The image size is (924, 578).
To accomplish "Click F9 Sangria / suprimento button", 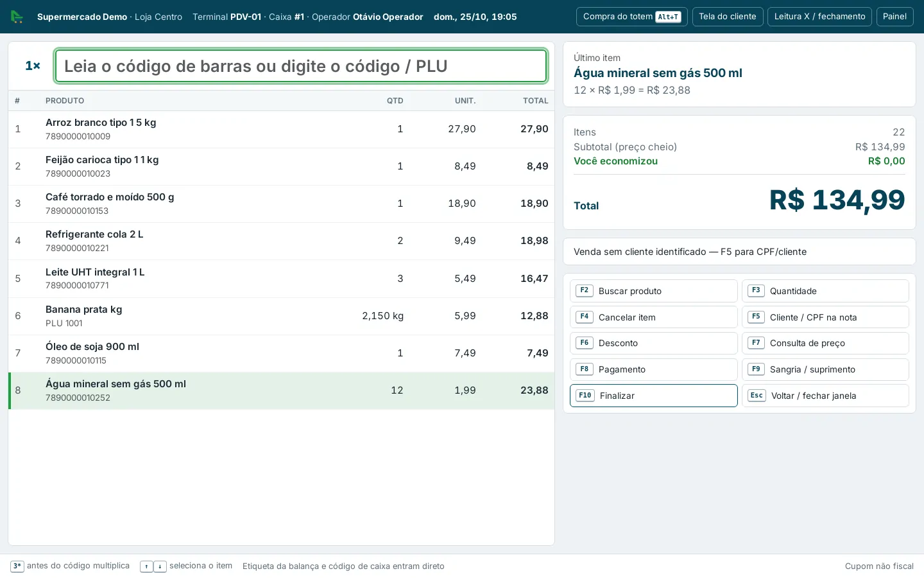I will pos(825,369).
